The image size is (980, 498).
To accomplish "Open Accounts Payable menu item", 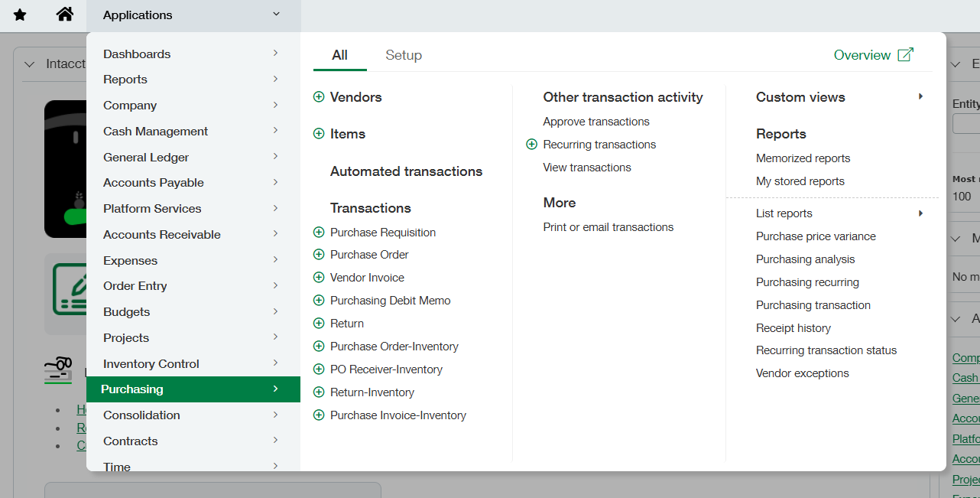I will [x=154, y=183].
